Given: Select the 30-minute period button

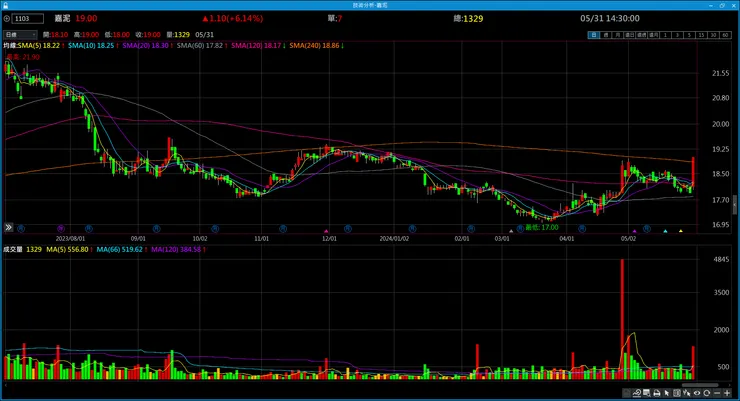Looking at the screenshot, I should pyautogui.click(x=714, y=35).
